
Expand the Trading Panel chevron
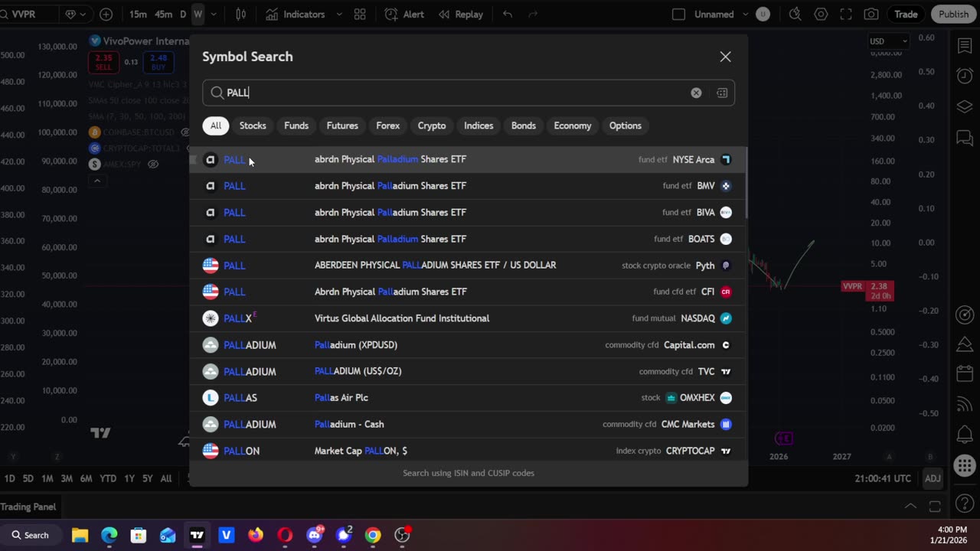click(x=910, y=507)
